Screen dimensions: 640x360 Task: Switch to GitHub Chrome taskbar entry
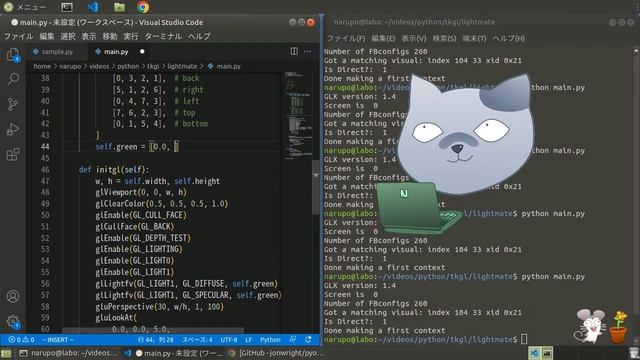click(x=276, y=353)
